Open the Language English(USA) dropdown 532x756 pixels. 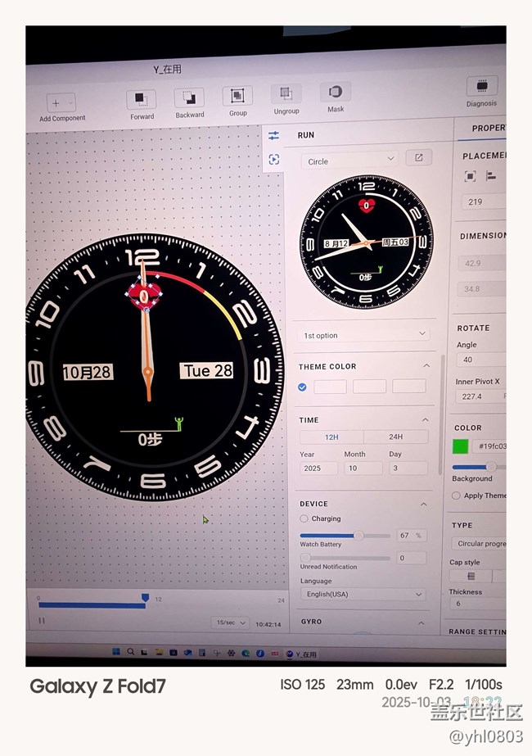pyautogui.click(x=363, y=594)
